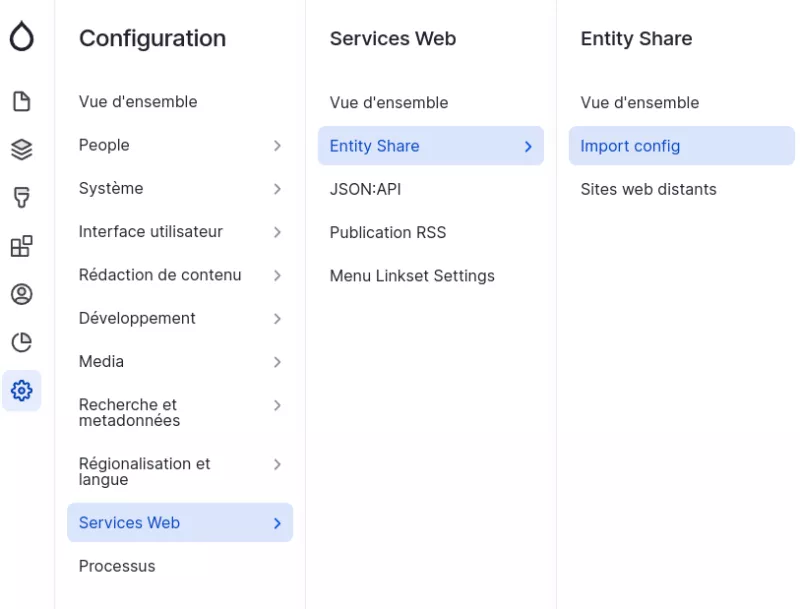Collapse the Entity Share chevron
This screenshot has height=609, width=800.
pyautogui.click(x=528, y=147)
